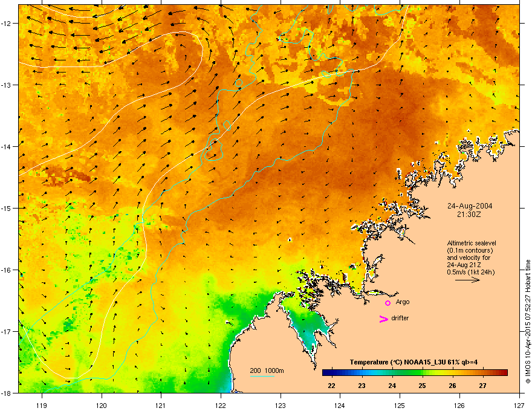This screenshot has height=411, width=532.
Task: Click the green part of the colorbar above 24
Action: click(392, 373)
